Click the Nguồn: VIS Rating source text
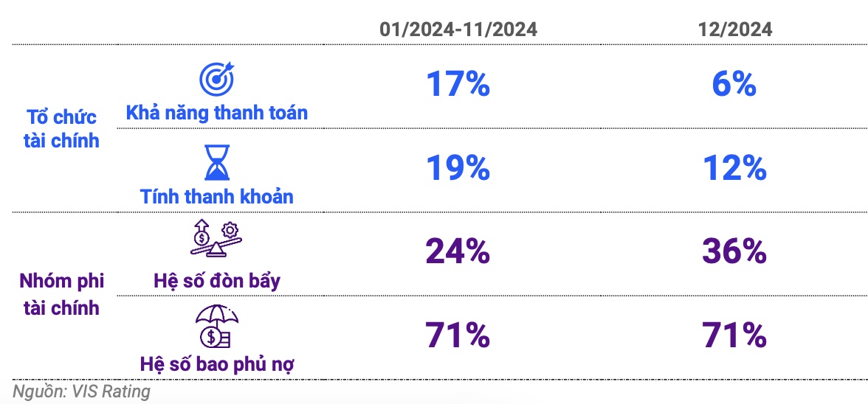 click(x=81, y=392)
